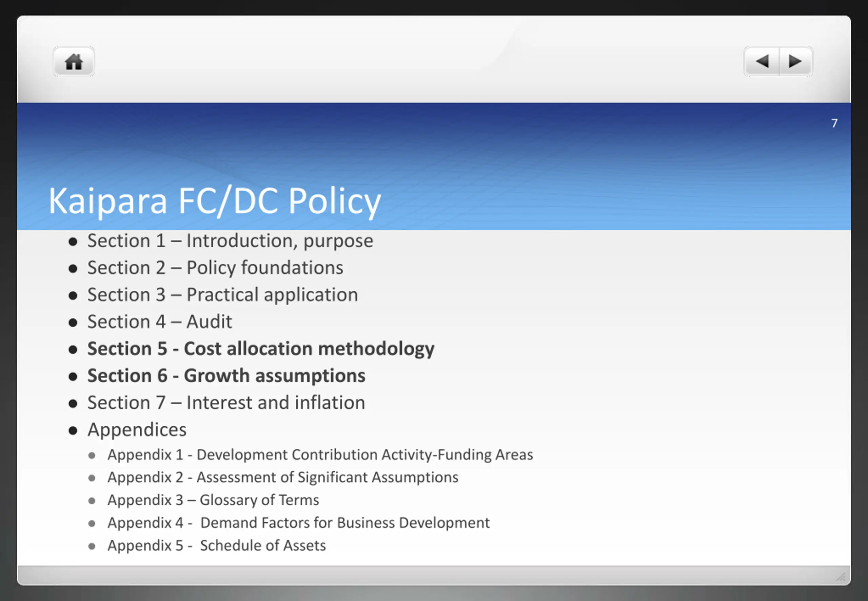
Task: Click the resize grip in bottom corner
Action: pyautogui.click(x=841, y=576)
